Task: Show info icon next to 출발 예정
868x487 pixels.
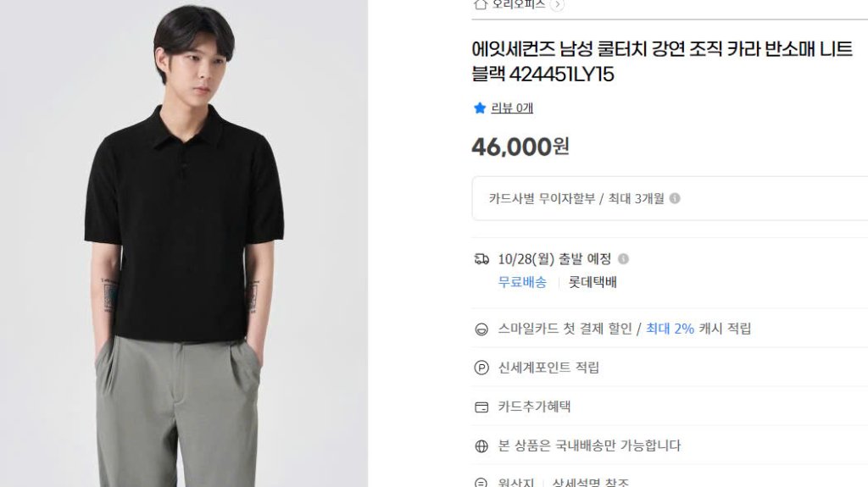Action: point(623,259)
